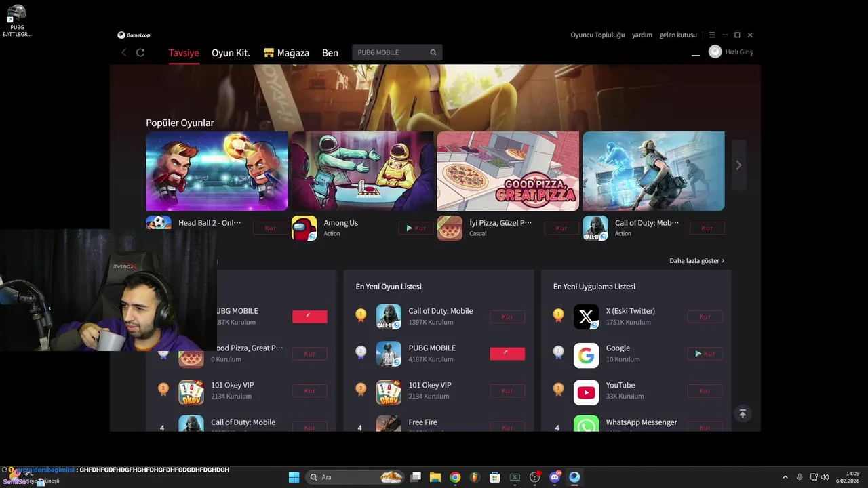Click Kur for Good Pizza in left list
The height and width of the screenshot is (488, 868).
point(310,354)
